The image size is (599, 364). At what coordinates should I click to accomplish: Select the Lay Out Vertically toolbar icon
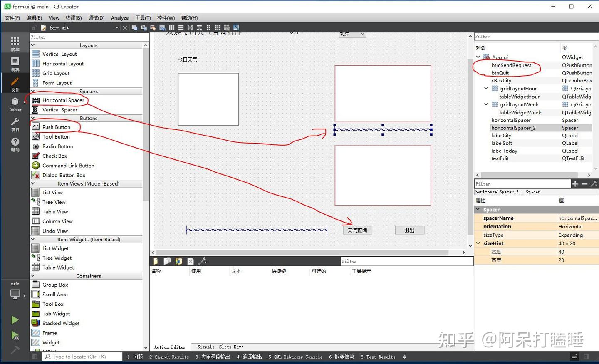pos(181,27)
